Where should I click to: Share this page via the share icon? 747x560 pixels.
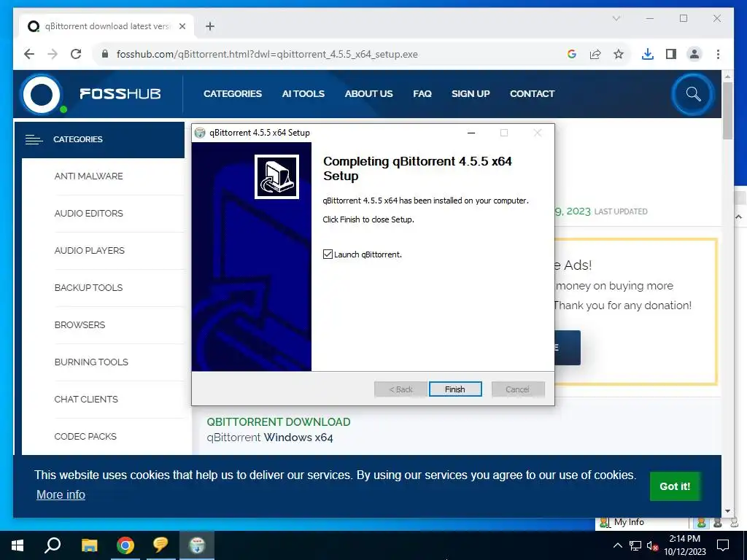pyautogui.click(x=595, y=54)
